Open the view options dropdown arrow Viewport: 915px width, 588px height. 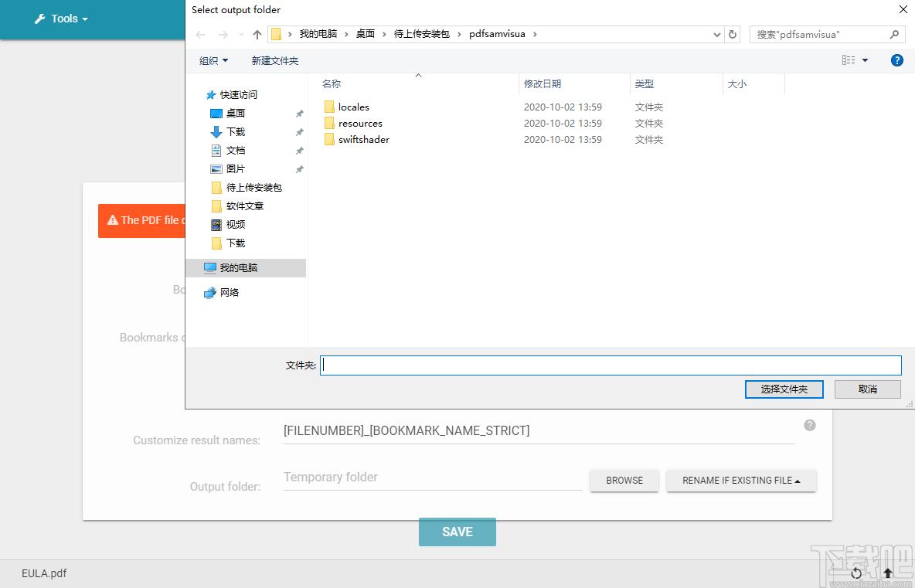[x=865, y=60]
